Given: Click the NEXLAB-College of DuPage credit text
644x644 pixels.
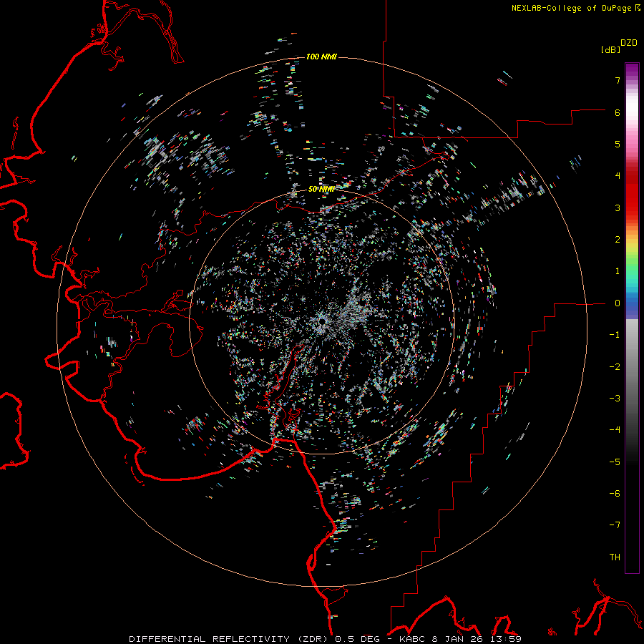Looking at the screenshot, I should 571,8.
